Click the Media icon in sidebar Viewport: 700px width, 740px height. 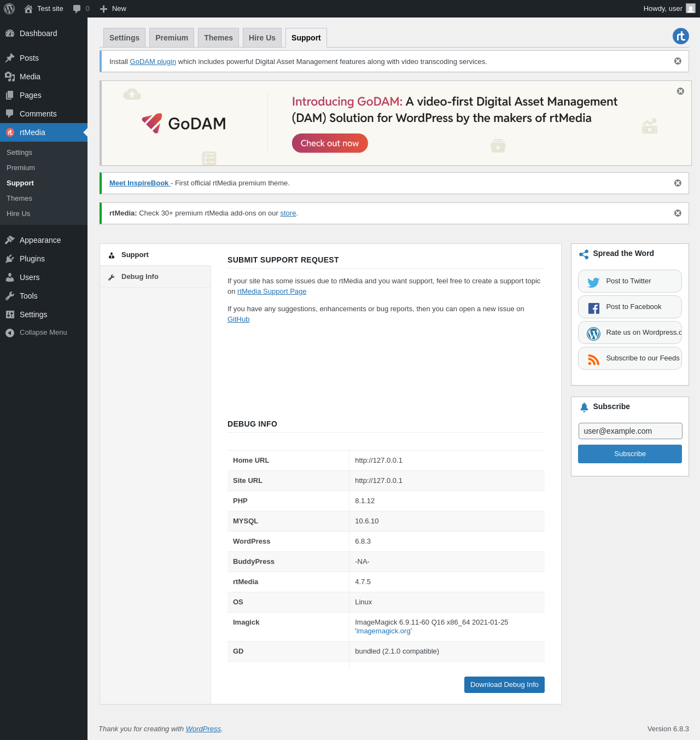[x=10, y=77]
